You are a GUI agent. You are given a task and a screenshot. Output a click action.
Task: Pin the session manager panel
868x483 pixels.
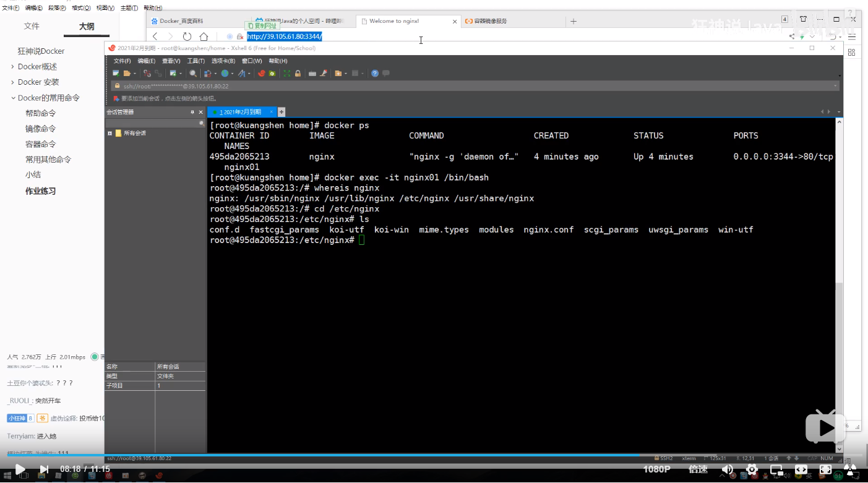[192, 112]
